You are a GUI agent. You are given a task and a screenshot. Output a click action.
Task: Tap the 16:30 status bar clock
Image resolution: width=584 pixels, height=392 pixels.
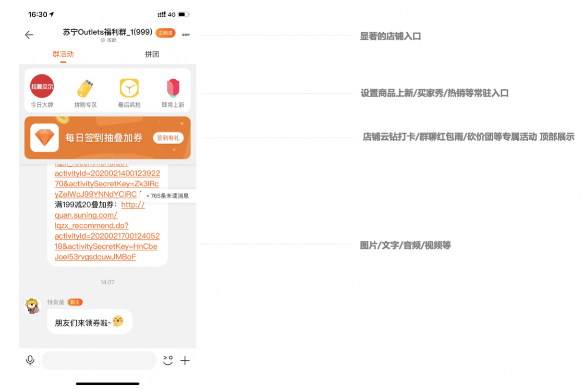click(x=37, y=14)
